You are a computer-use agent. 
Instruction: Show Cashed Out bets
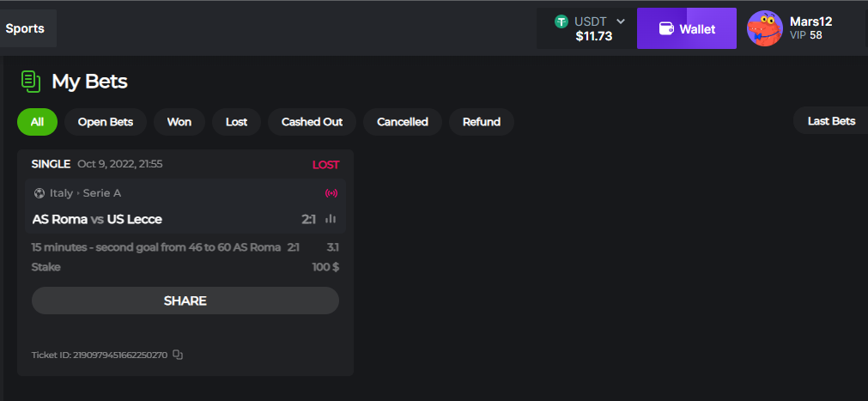pos(312,122)
